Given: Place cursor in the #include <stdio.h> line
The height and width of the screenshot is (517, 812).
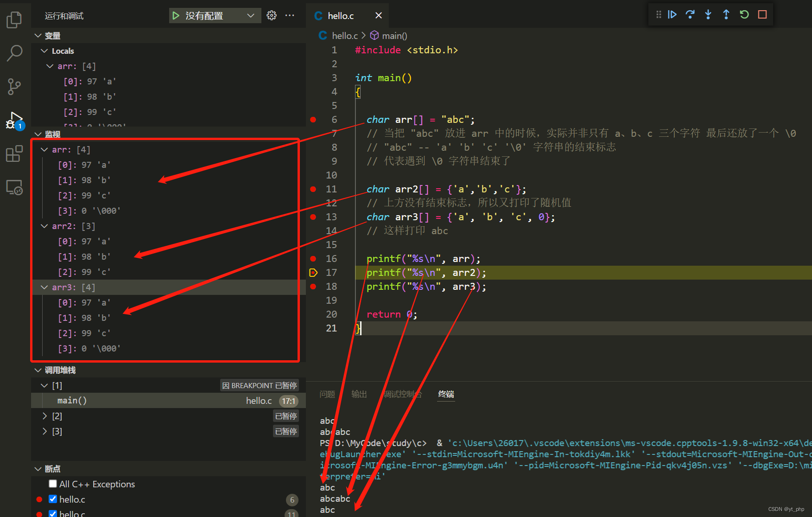Looking at the screenshot, I should click(x=406, y=50).
